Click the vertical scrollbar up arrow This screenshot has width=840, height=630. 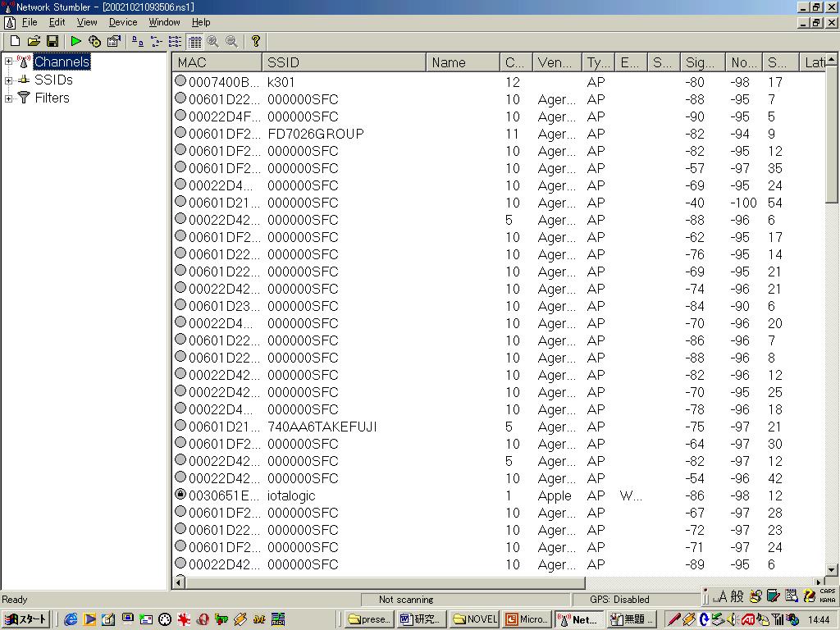click(832, 59)
